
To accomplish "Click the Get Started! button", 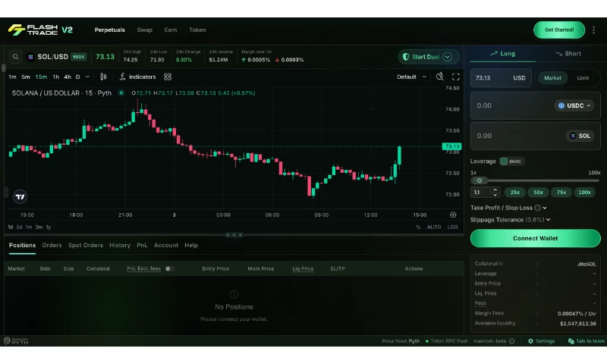I will coord(559,30).
